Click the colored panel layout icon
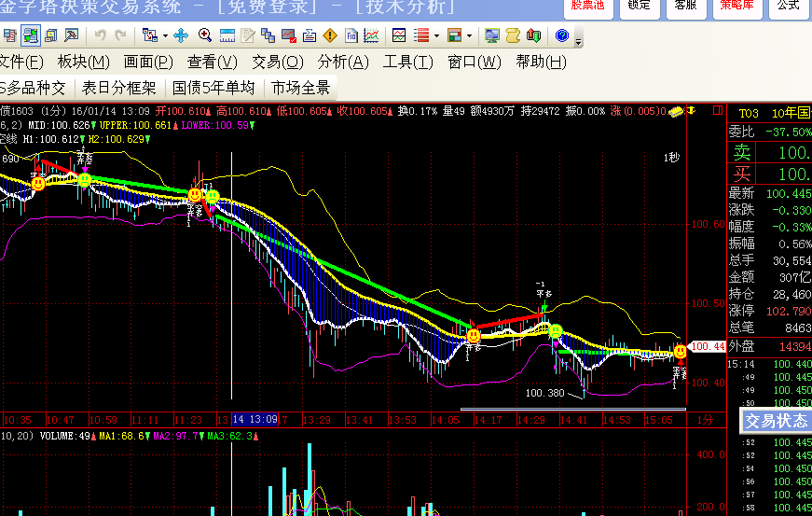 [454, 35]
